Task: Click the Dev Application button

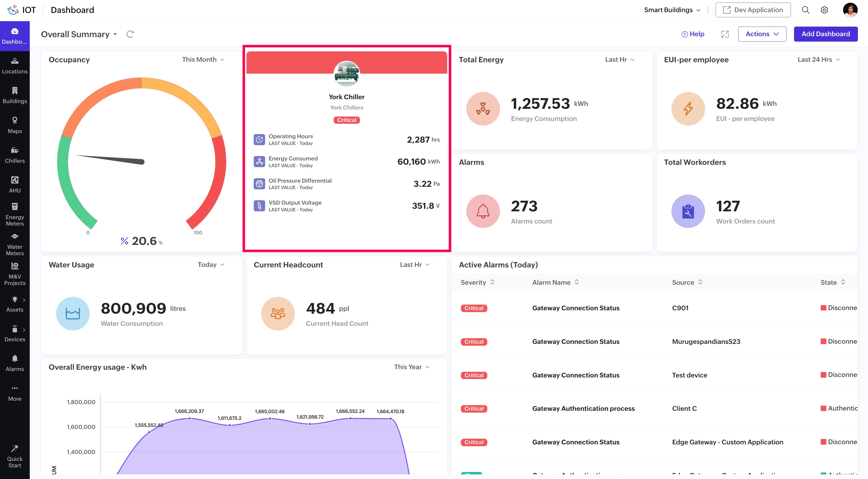Action: (753, 10)
